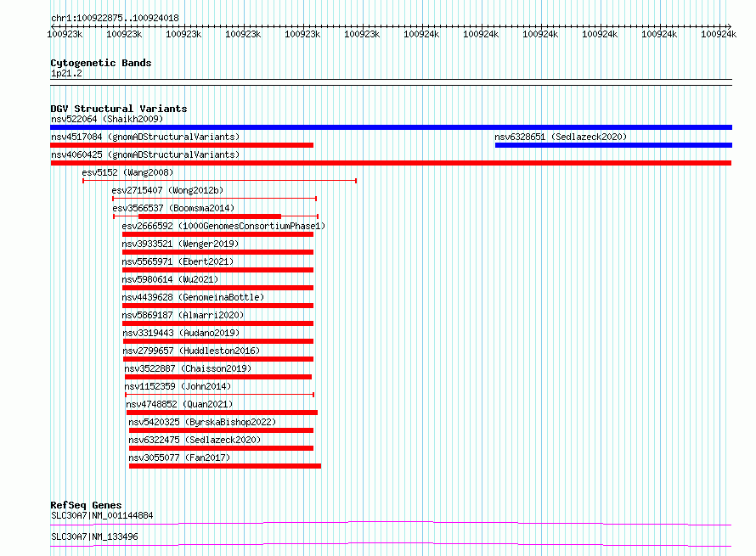Click the red nsv5420325 variant bar

[x=222, y=430]
